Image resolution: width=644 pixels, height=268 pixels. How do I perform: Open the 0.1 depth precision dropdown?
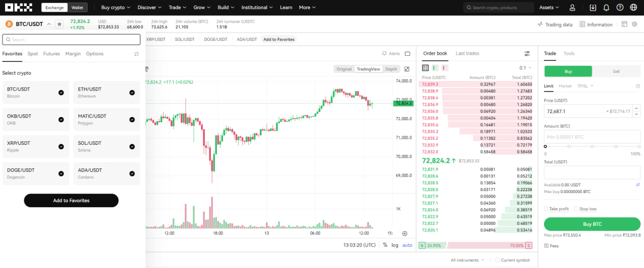(525, 67)
